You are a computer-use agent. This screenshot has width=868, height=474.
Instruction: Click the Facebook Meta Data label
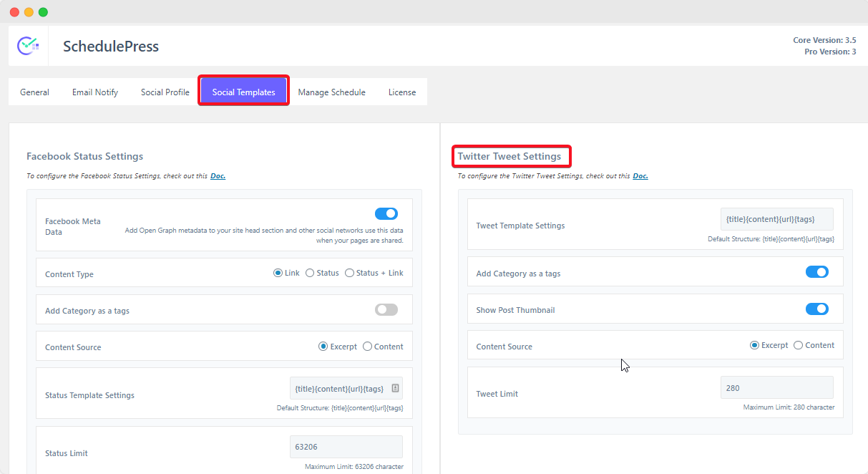pyautogui.click(x=73, y=226)
